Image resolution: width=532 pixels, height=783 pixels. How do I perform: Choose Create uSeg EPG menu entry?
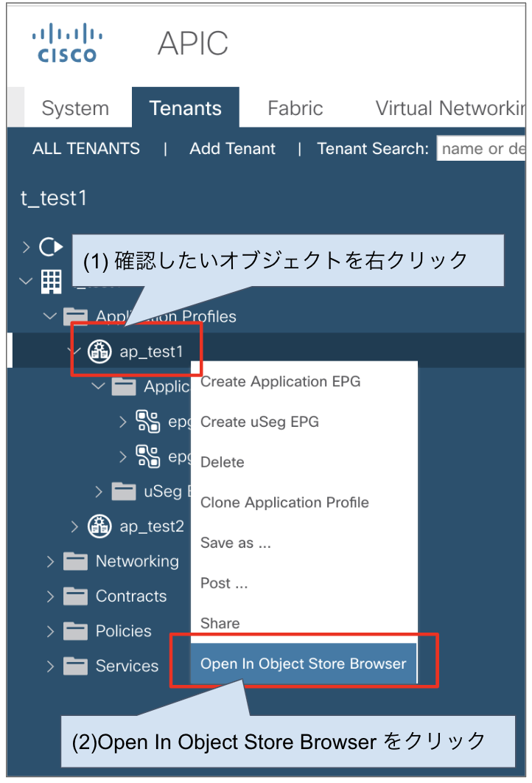304,422
